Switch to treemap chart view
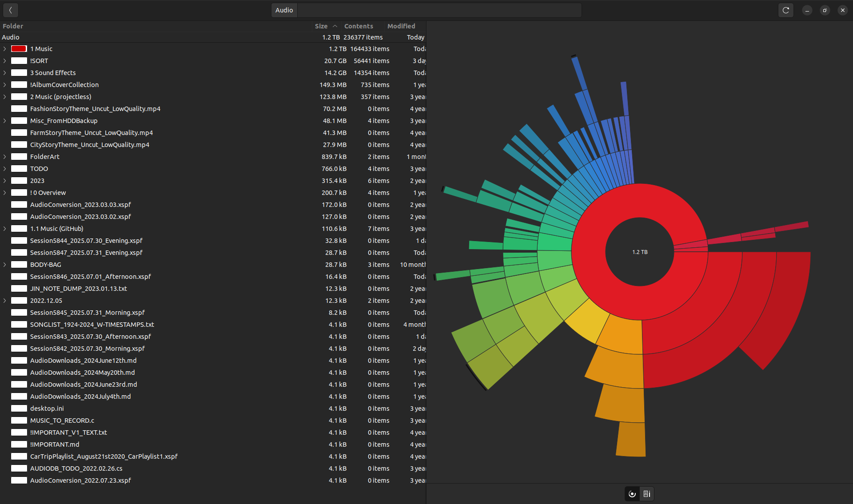Screen dimensions: 853x504 click(x=647, y=494)
